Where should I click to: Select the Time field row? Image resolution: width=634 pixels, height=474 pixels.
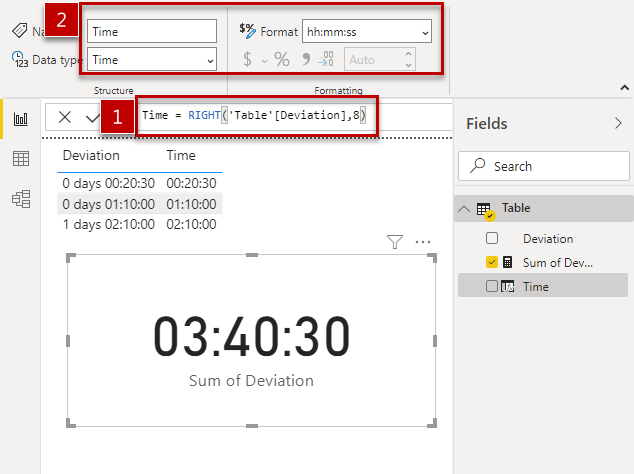pos(543,286)
